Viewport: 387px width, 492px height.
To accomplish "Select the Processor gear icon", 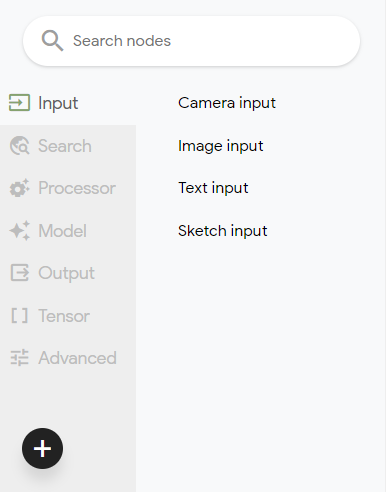I will pos(20,188).
